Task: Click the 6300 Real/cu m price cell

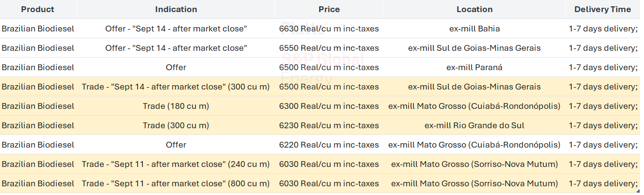Action: tap(329, 106)
